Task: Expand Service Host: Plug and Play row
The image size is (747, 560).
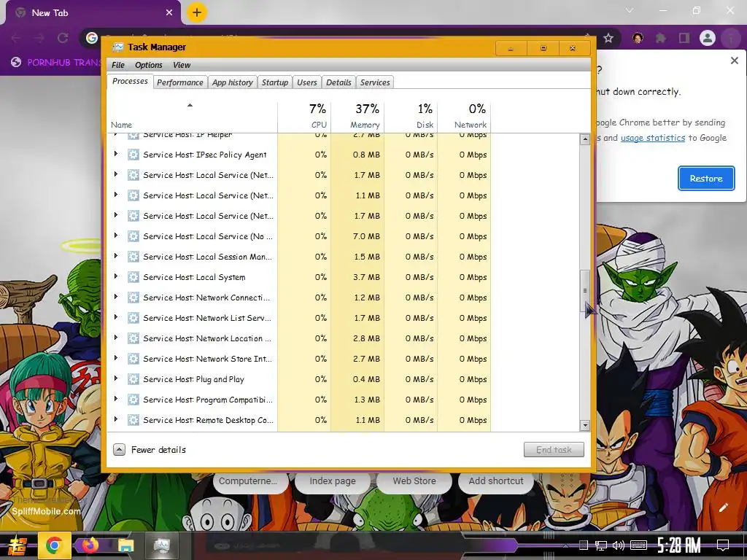Action: point(115,378)
